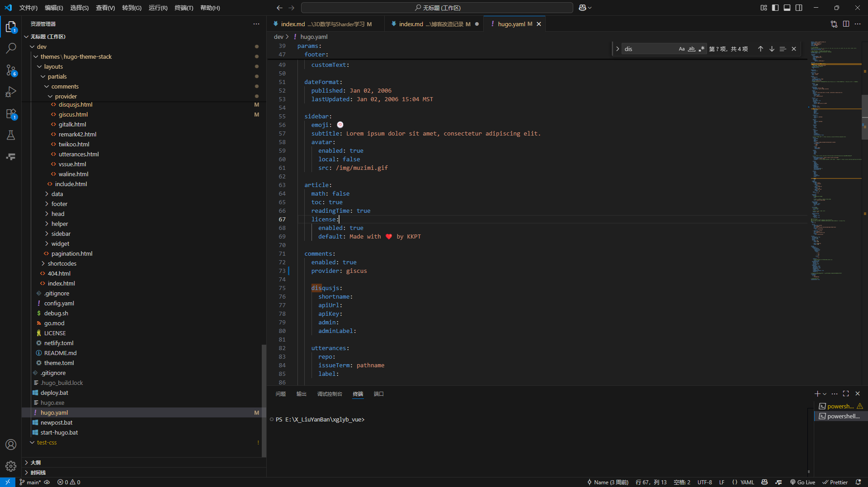
Task: Click YAML language mode in status bar
Action: pyautogui.click(x=747, y=482)
